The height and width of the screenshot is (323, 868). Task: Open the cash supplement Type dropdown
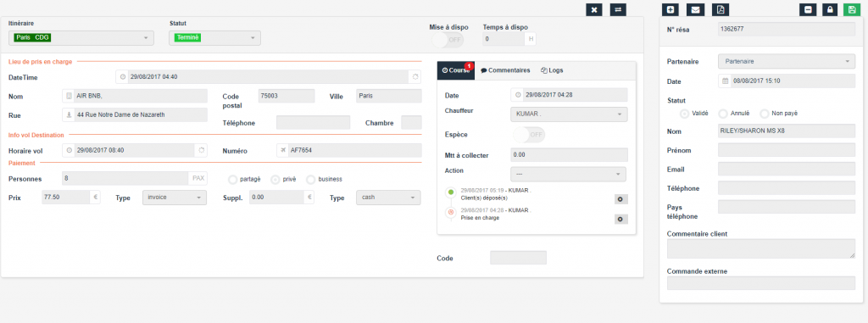[x=388, y=198]
